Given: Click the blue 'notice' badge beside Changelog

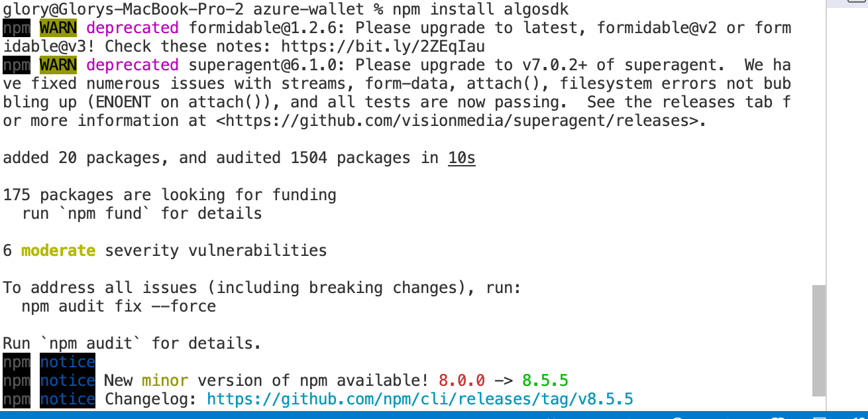Looking at the screenshot, I should [x=67, y=399].
